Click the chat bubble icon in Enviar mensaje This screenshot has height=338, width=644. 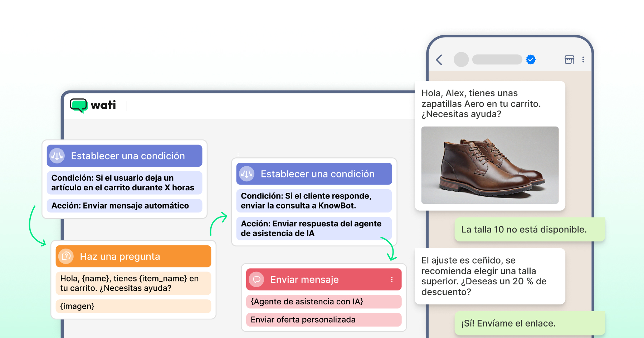coord(257,279)
